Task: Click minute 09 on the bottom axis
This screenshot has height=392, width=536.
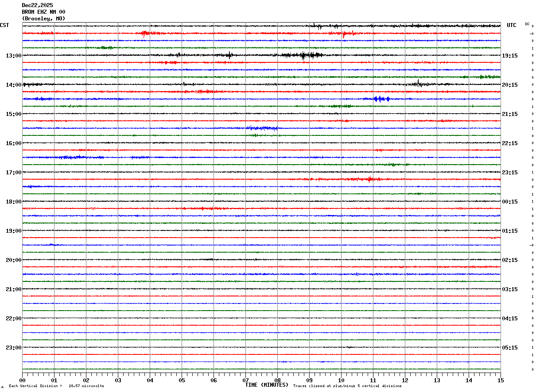Action: point(309,380)
